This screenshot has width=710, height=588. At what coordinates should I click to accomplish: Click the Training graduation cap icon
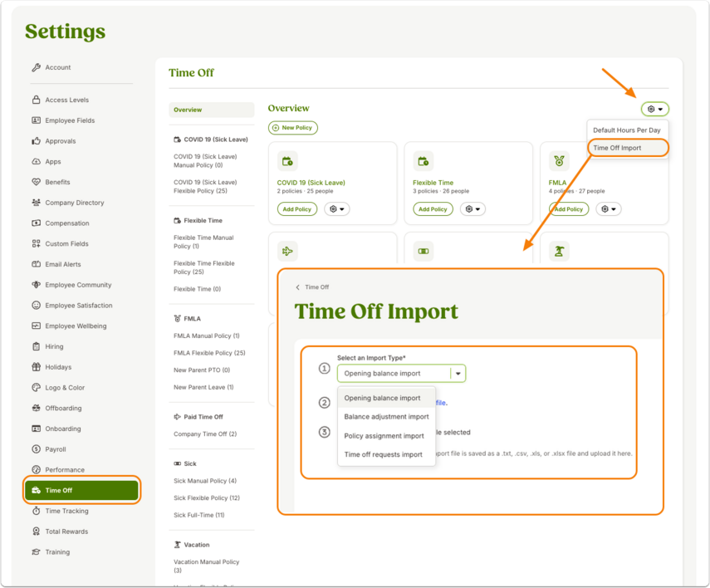pos(37,551)
